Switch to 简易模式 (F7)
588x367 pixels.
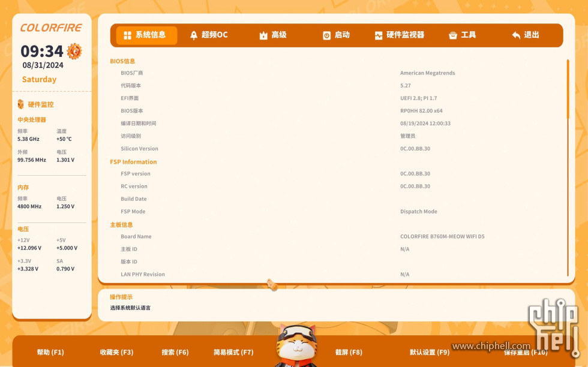pyautogui.click(x=233, y=353)
